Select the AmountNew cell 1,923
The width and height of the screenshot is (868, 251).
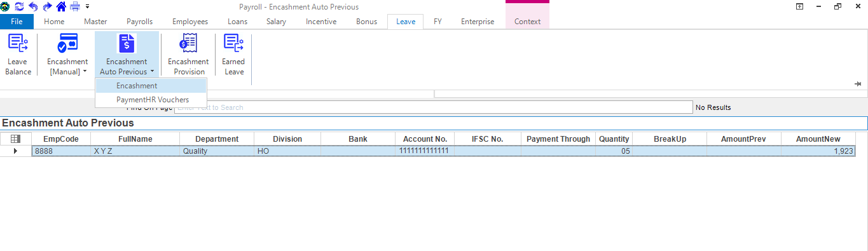(x=818, y=151)
